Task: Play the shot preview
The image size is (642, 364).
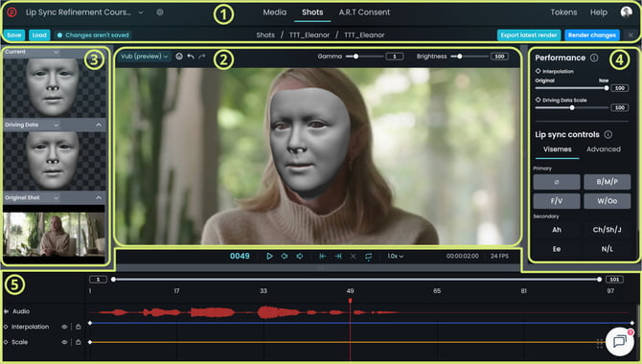Action: pyautogui.click(x=269, y=256)
